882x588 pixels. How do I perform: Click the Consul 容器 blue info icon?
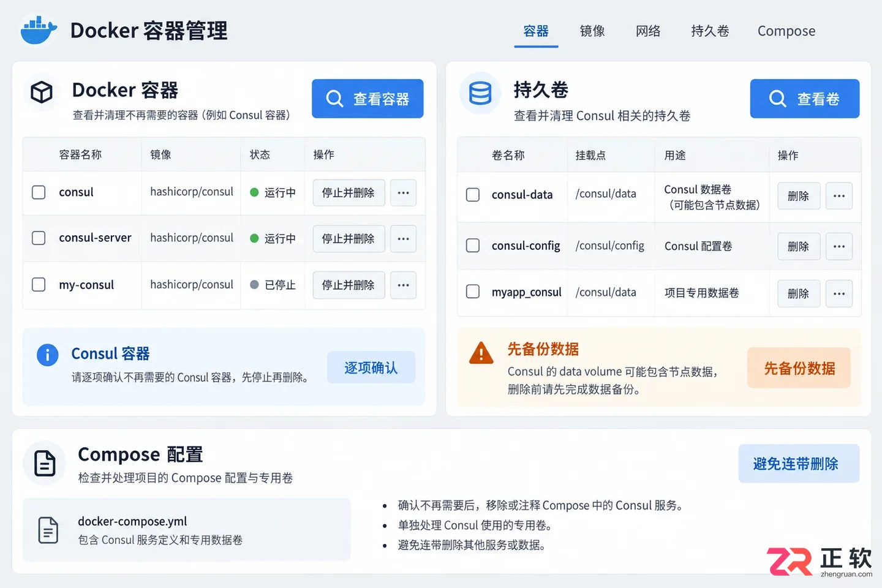(x=47, y=355)
